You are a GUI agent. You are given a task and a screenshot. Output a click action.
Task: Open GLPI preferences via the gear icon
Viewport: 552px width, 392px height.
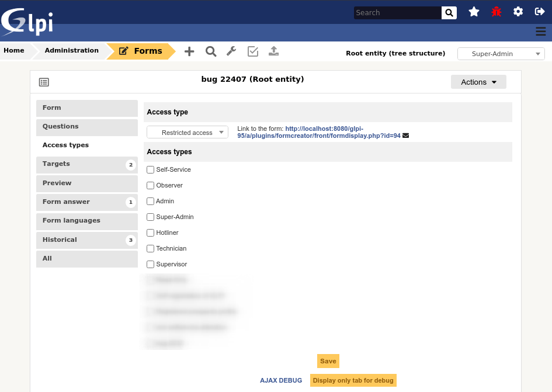518,12
